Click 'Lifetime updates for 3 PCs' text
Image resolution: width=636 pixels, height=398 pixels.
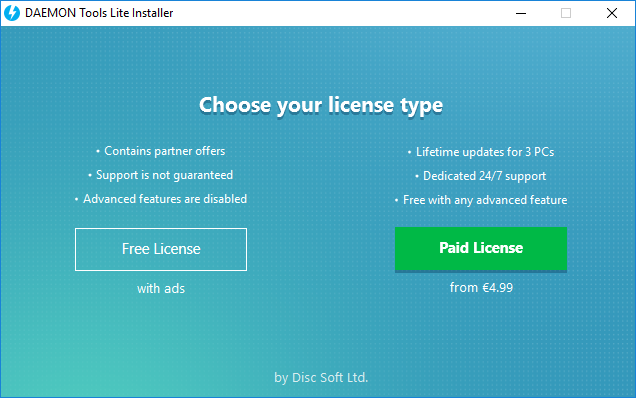485,152
